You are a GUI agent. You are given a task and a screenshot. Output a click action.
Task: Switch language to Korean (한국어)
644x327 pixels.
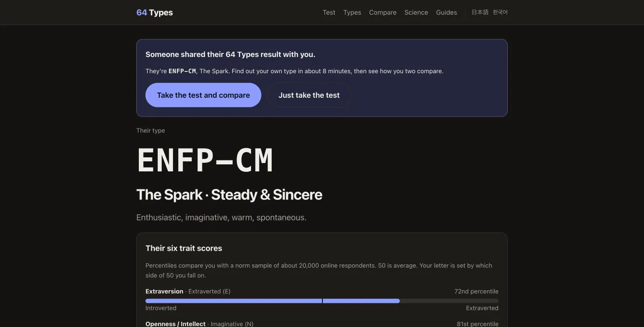click(x=500, y=12)
